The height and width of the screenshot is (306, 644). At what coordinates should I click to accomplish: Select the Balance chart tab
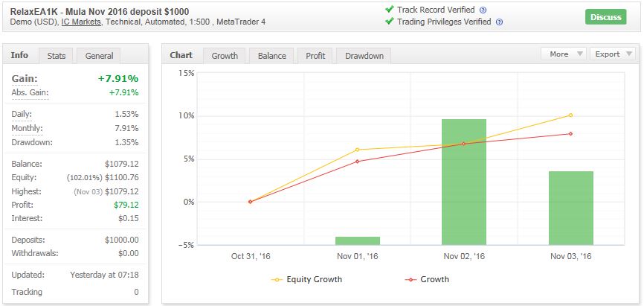(x=271, y=56)
